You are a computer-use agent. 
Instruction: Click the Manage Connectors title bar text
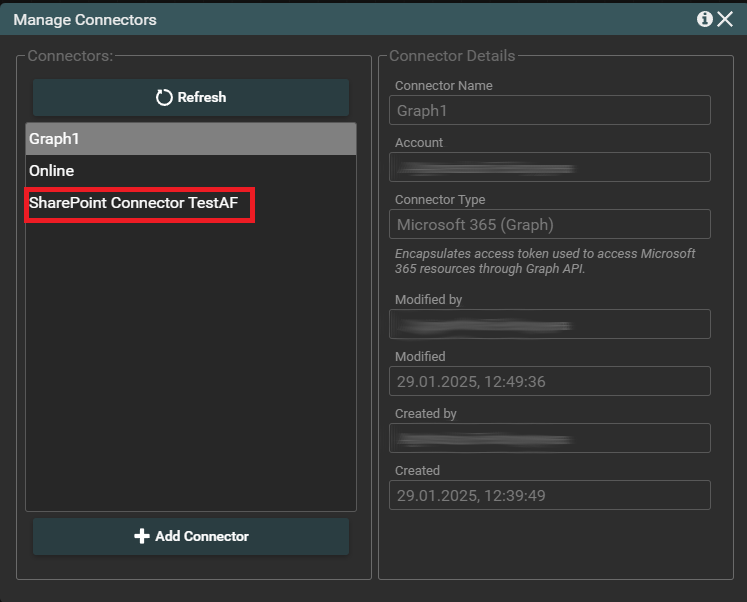85,20
